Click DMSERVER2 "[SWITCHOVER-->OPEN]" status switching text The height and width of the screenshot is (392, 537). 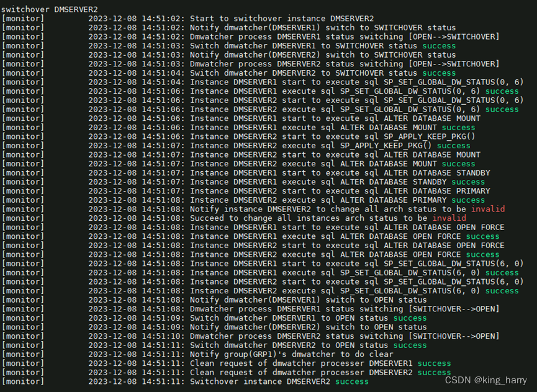454,336
